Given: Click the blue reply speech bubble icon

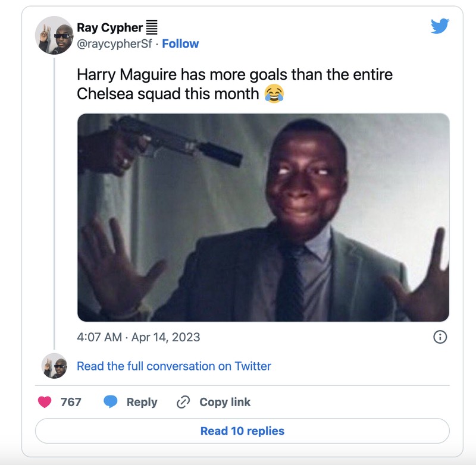Looking at the screenshot, I should coord(111,402).
